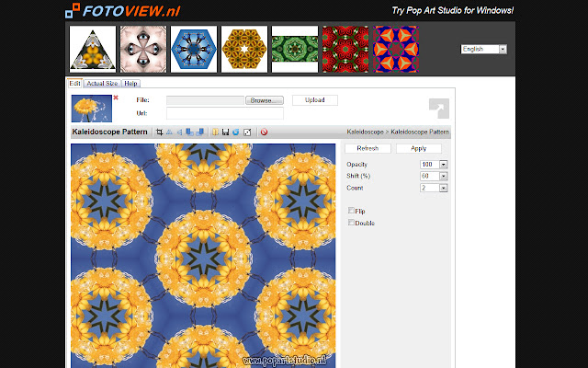Image resolution: width=588 pixels, height=368 pixels.
Task: Click the Url input field
Action: (224, 113)
